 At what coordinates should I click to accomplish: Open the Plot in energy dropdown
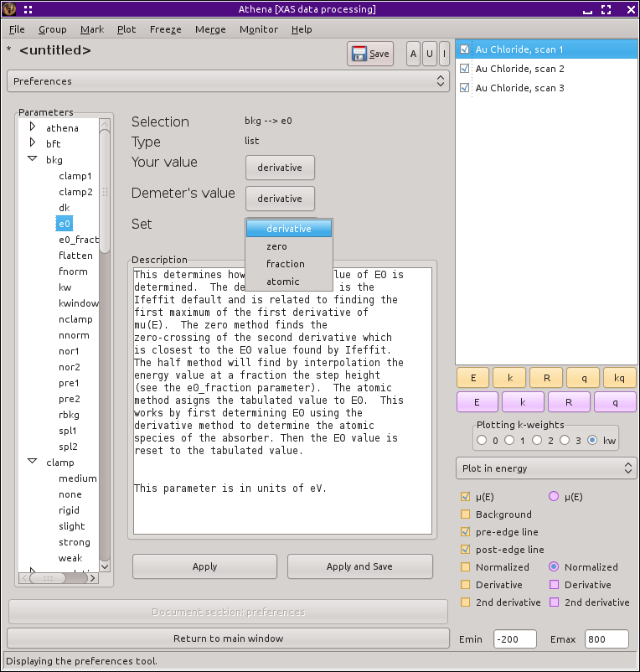pos(546,468)
